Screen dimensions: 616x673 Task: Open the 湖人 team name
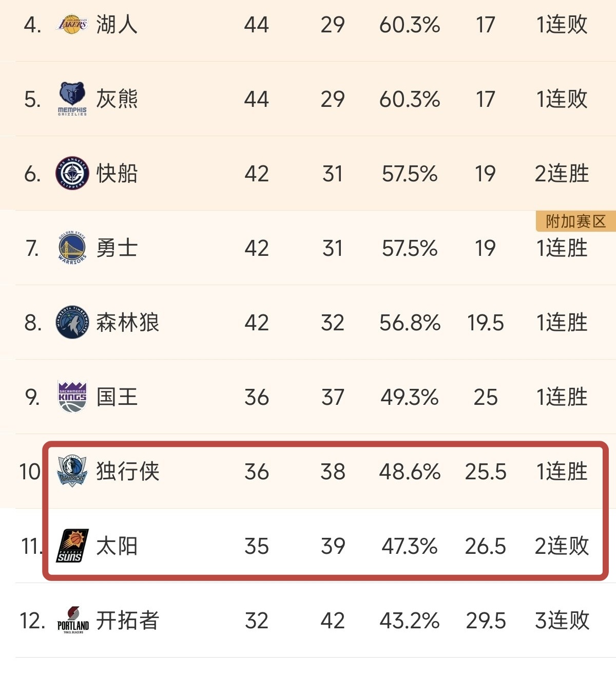point(117,25)
